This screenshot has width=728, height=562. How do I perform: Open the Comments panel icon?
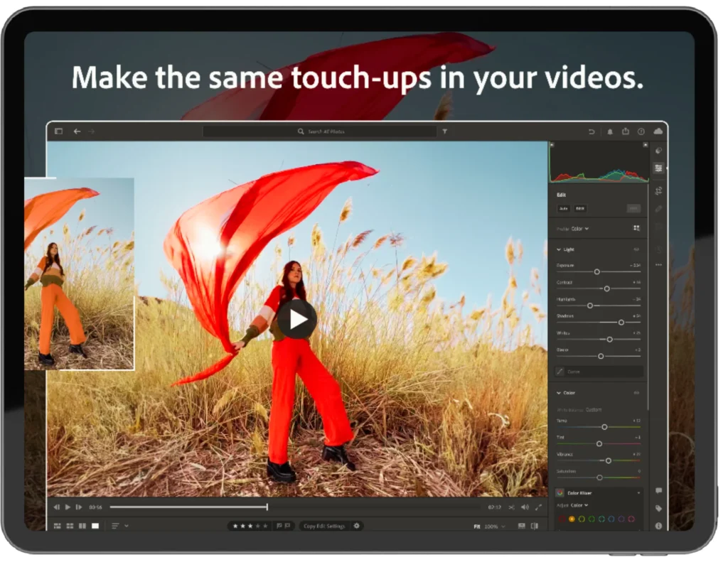pos(659,490)
